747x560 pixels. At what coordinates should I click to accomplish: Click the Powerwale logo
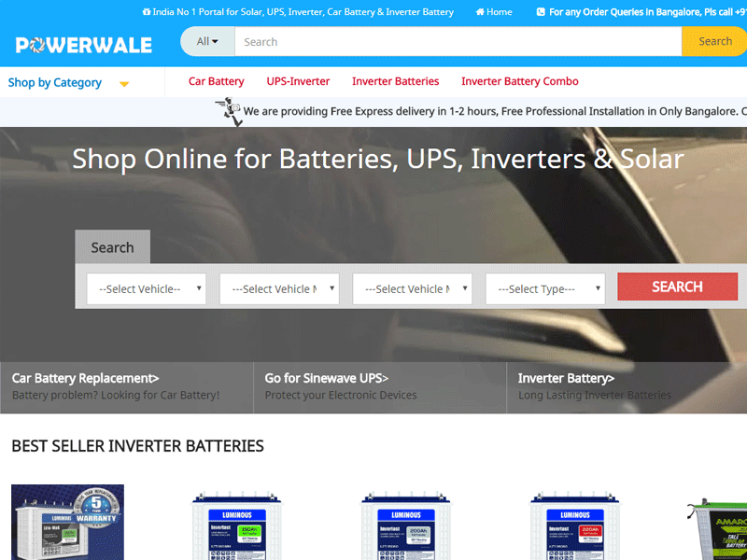(84, 45)
